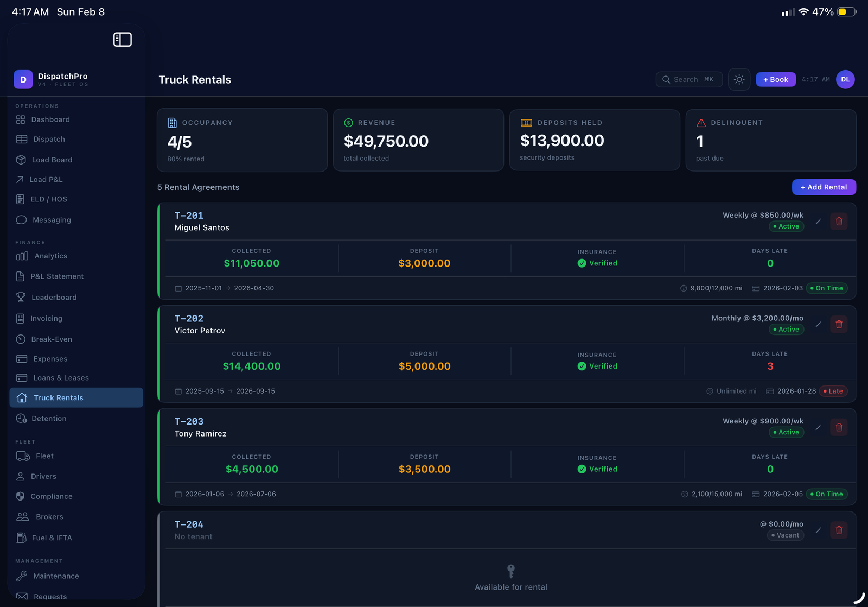Click the Compliance shield icon
The image size is (868, 607).
(21, 496)
